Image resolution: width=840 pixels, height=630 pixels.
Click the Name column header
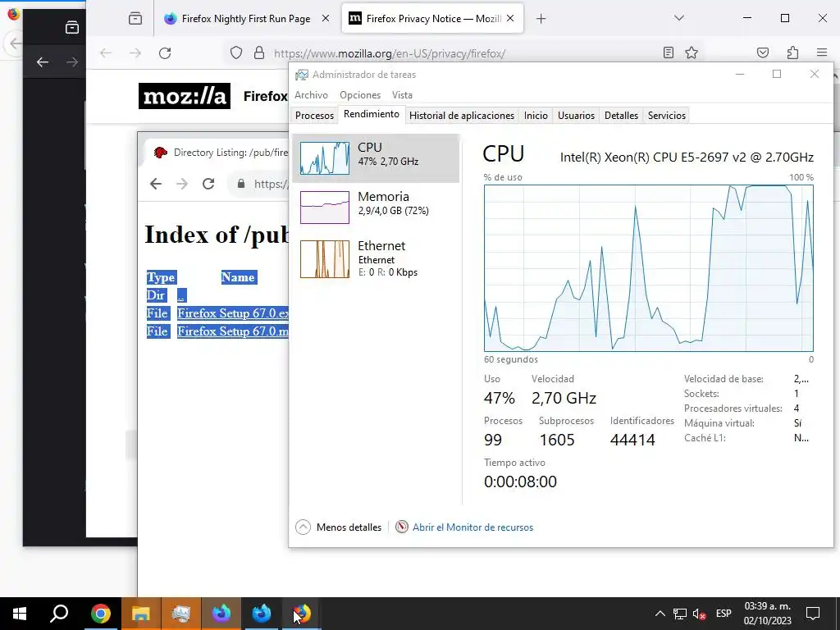(238, 277)
